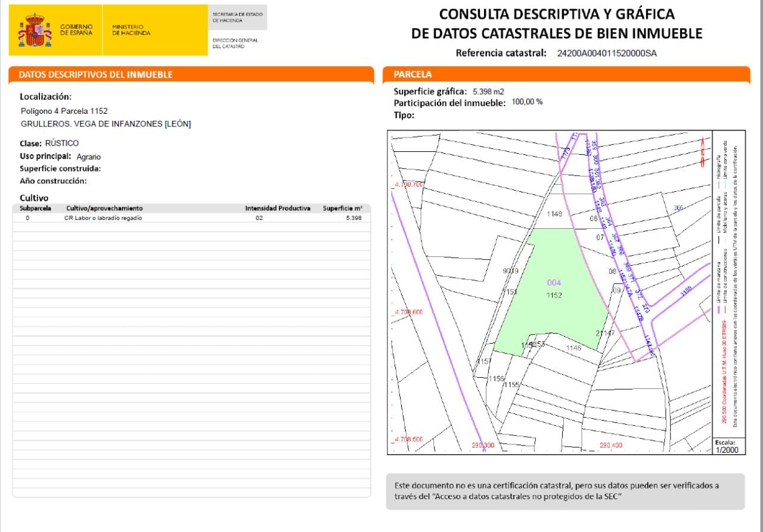This screenshot has height=532, width=763.
Task: Click the north arrow on the map
Action: coord(702,153)
